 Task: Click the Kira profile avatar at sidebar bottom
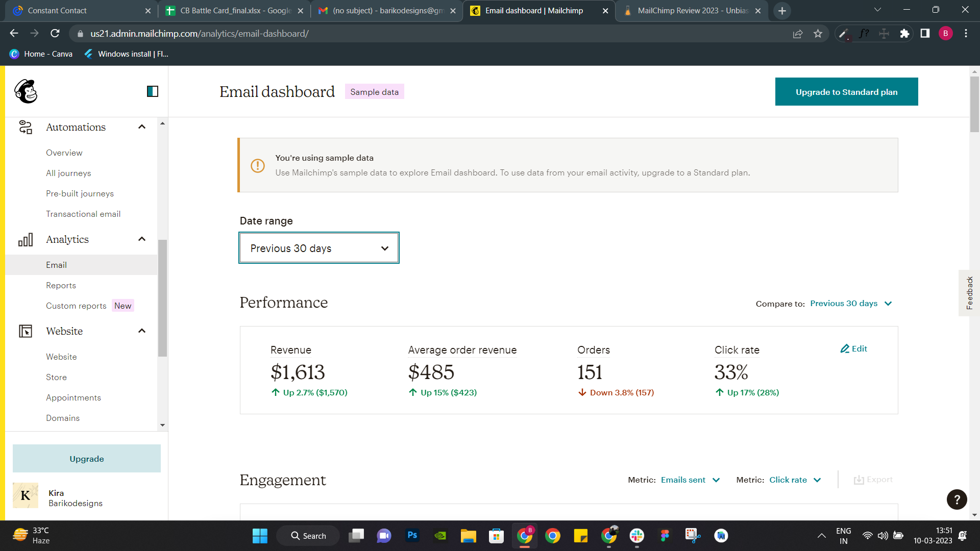point(24,495)
